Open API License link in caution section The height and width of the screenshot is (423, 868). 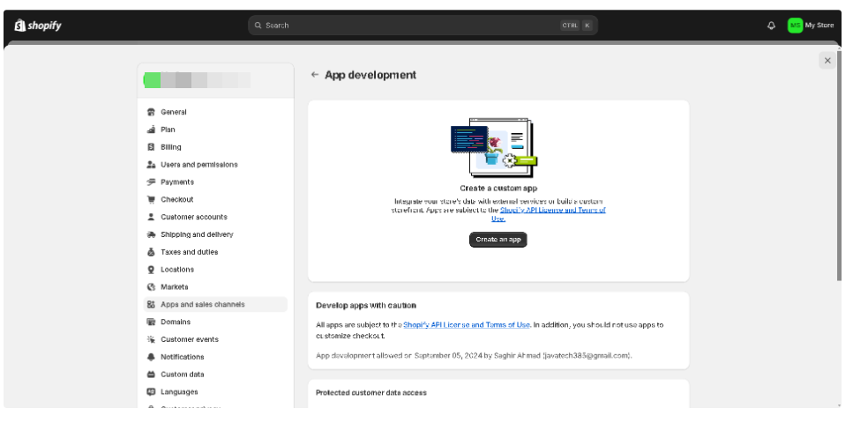467,325
